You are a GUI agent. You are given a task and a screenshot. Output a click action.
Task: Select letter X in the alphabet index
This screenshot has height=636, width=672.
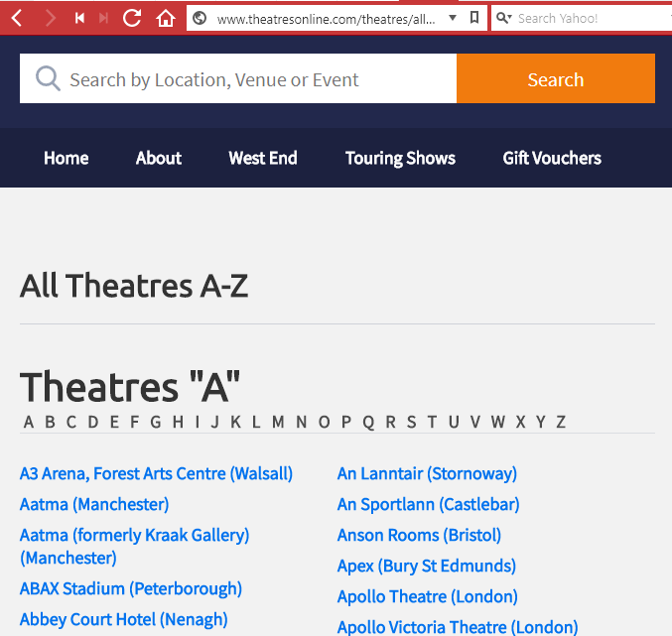[520, 422]
